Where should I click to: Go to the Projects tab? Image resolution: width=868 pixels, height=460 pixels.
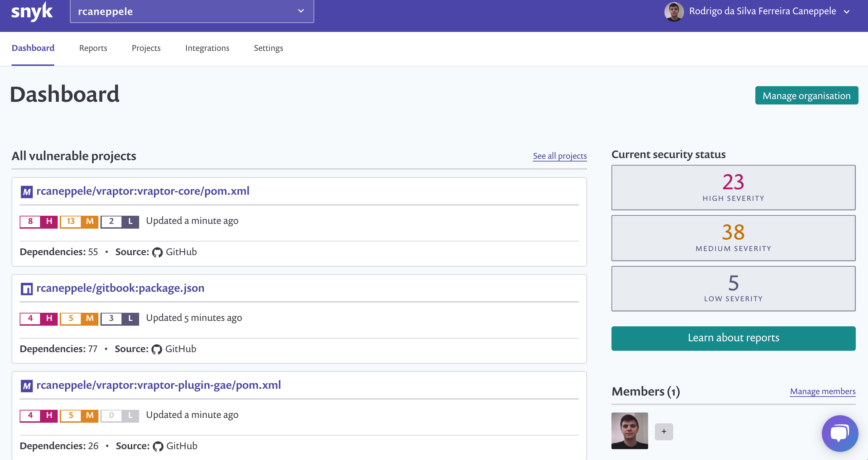pyautogui.click(x=146, y=48)
